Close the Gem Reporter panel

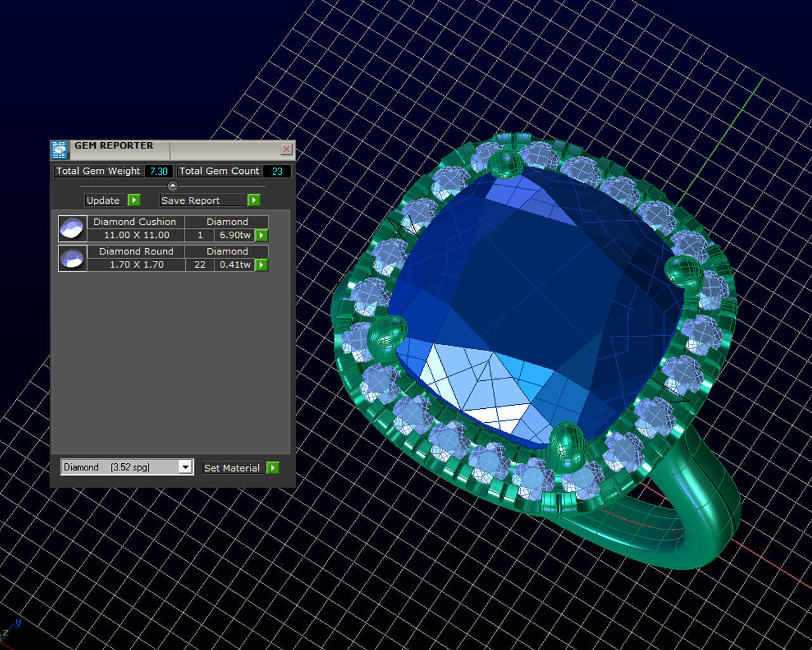tap(287, 149)
